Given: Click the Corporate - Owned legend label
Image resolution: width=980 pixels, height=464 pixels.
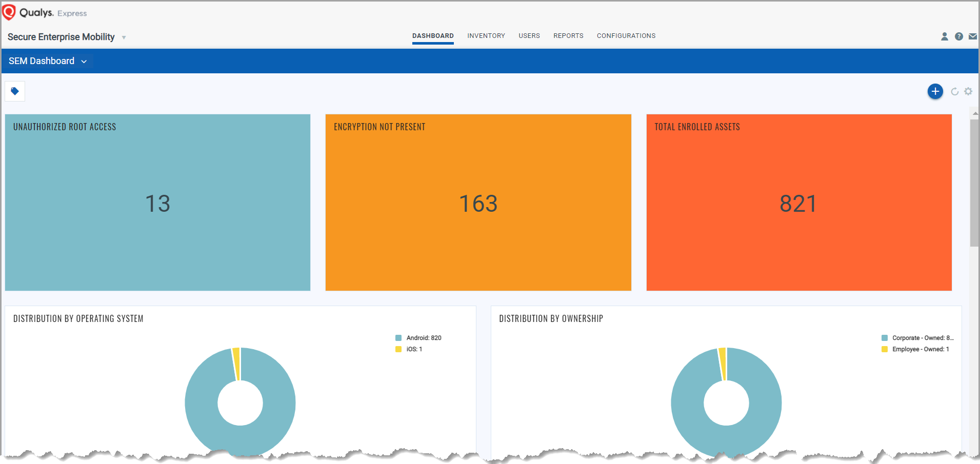Looking at the screenshot, I should coord(923,338).
